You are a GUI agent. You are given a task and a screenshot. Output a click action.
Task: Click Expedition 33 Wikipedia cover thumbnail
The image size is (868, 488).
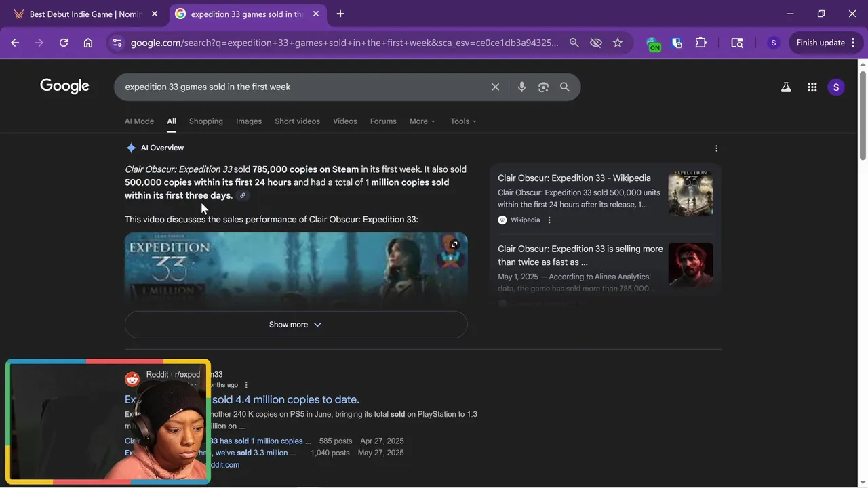tap(690, 194)
